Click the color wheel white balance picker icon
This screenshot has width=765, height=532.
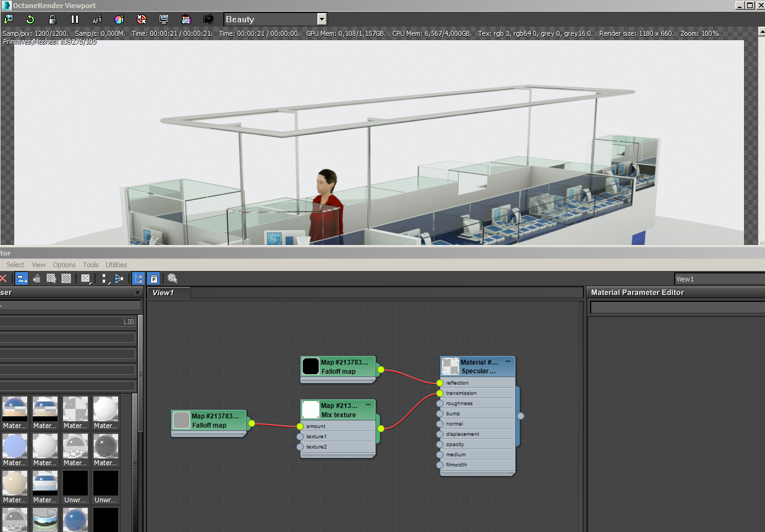point(119,19)
